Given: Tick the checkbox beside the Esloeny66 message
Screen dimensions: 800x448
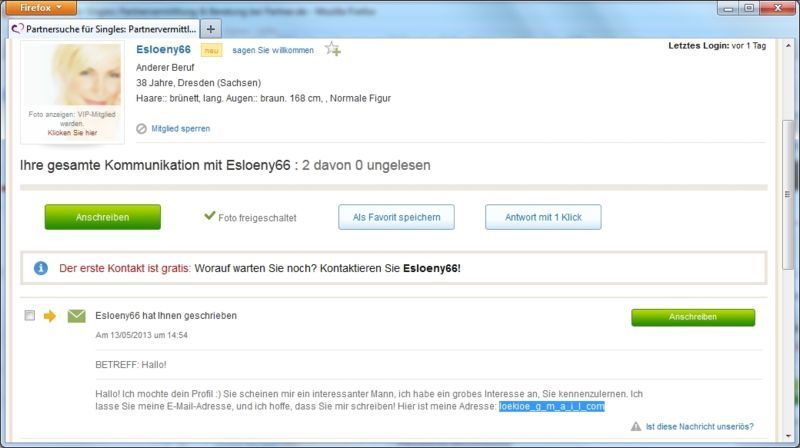Looking at the screenshot, I should coord(29,316).
